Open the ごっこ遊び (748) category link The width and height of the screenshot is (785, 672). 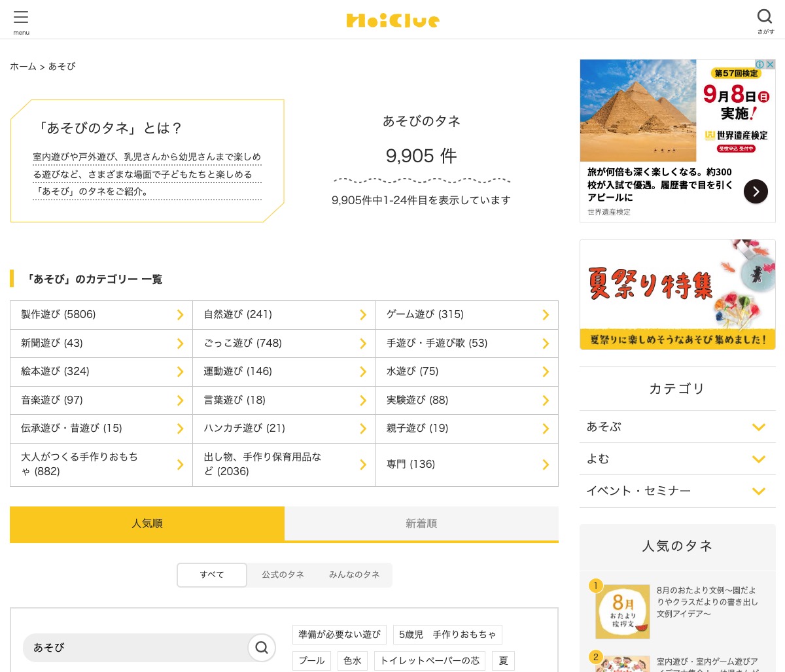pyautogui.click(x=243, y=343)
